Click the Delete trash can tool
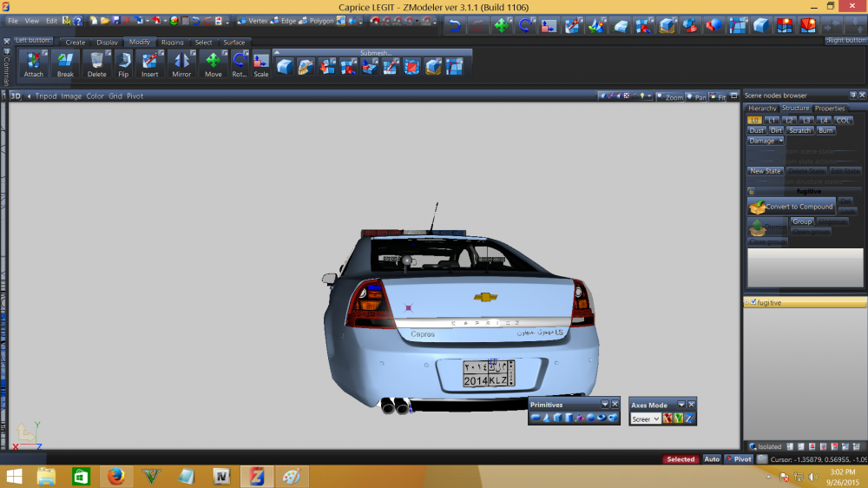The image size is (868, 488). pos(97,63)
